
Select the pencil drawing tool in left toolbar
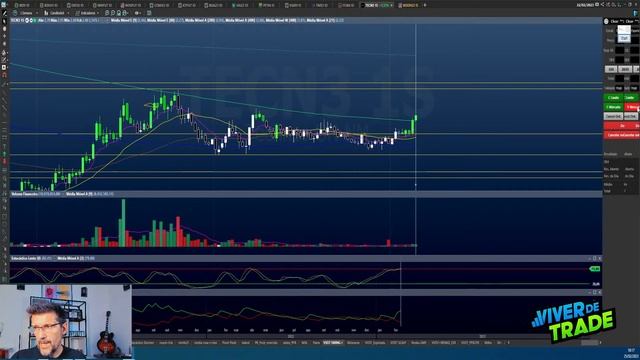[4, 13]
